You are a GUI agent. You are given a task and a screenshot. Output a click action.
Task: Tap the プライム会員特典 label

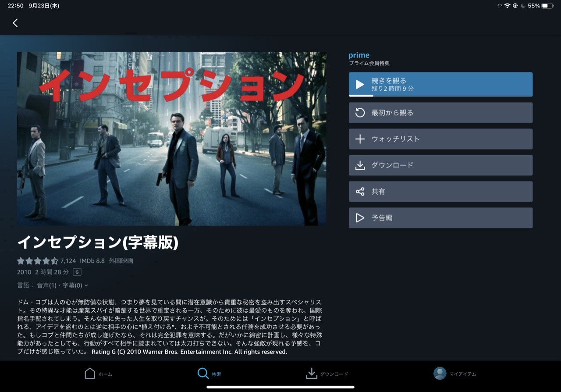pos(369,64)
